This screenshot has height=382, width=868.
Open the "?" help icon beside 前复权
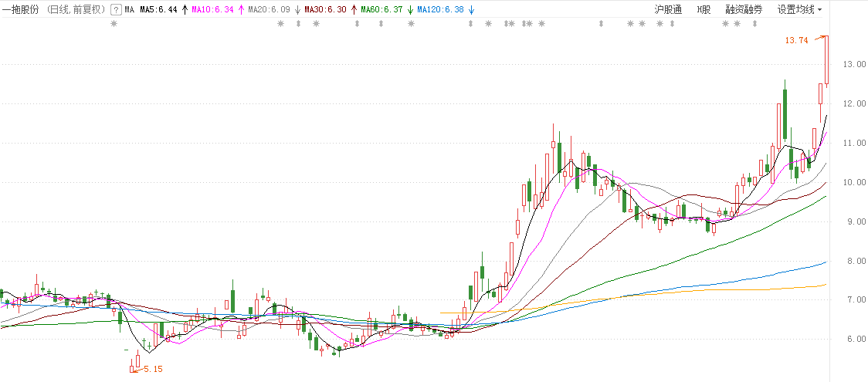116,10
